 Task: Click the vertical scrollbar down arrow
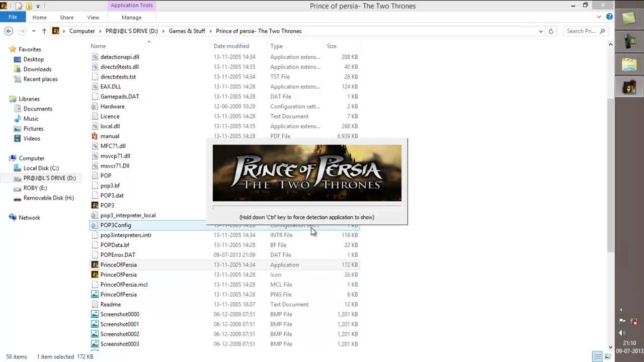(x=611, y=347)
